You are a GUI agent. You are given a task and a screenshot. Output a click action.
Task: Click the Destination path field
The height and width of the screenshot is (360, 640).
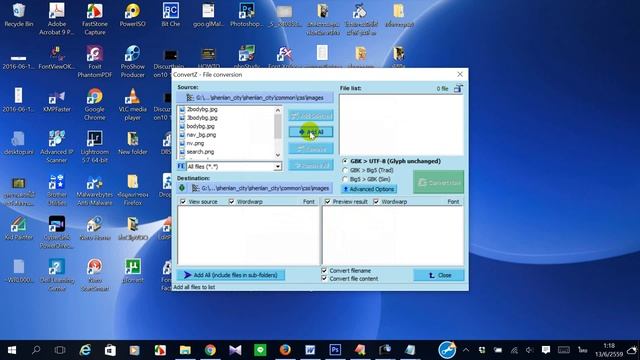pos(261,188)
